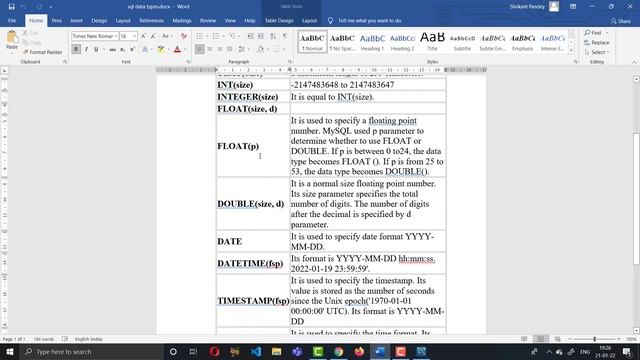This screenshot has width=640, height=360.
Task: Open highlight color dropdown arrow
Action: point(168,49)
